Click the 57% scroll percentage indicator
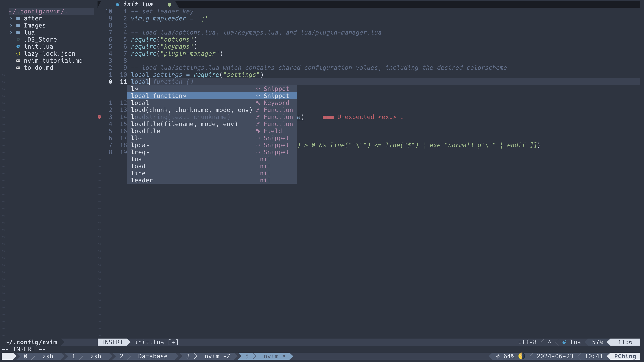 (597, 342)
